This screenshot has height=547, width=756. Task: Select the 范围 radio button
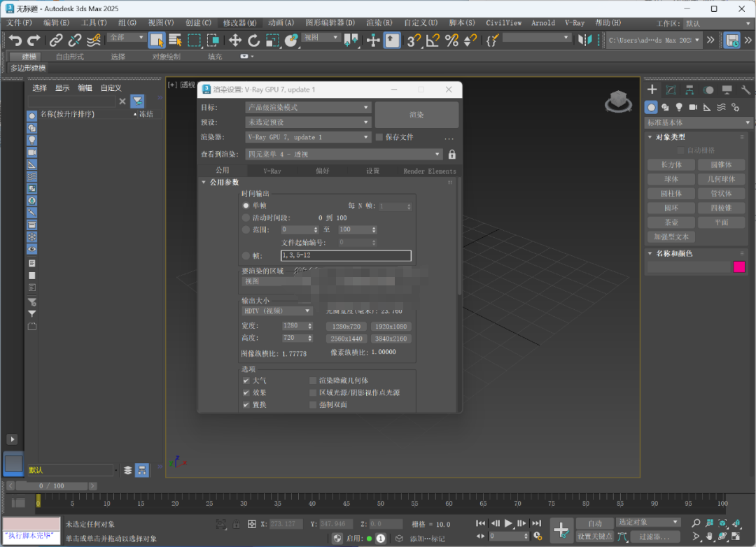point(246,230)
